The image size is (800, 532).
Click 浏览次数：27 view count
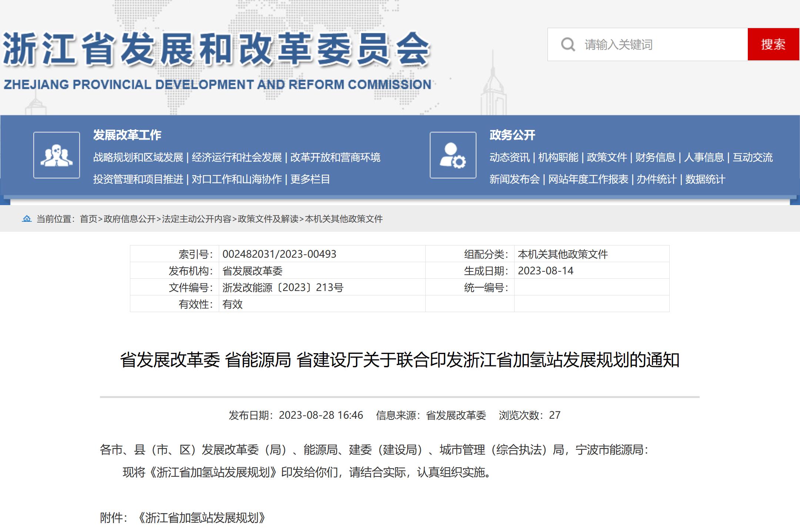click(x=530, y=415)
